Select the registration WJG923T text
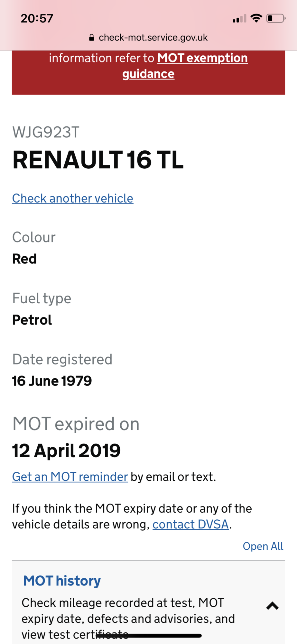297x644 pixels. click(x=46, y=132)
